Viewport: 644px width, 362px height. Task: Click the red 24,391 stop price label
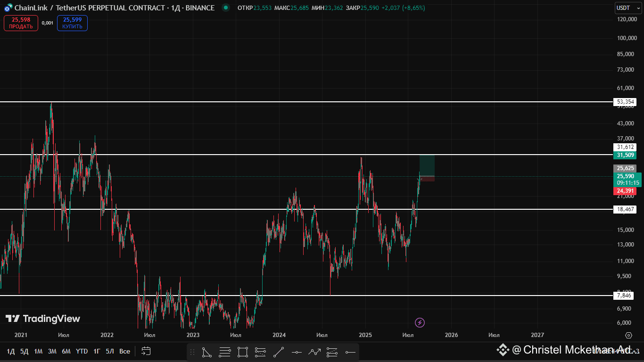[625, 191]
